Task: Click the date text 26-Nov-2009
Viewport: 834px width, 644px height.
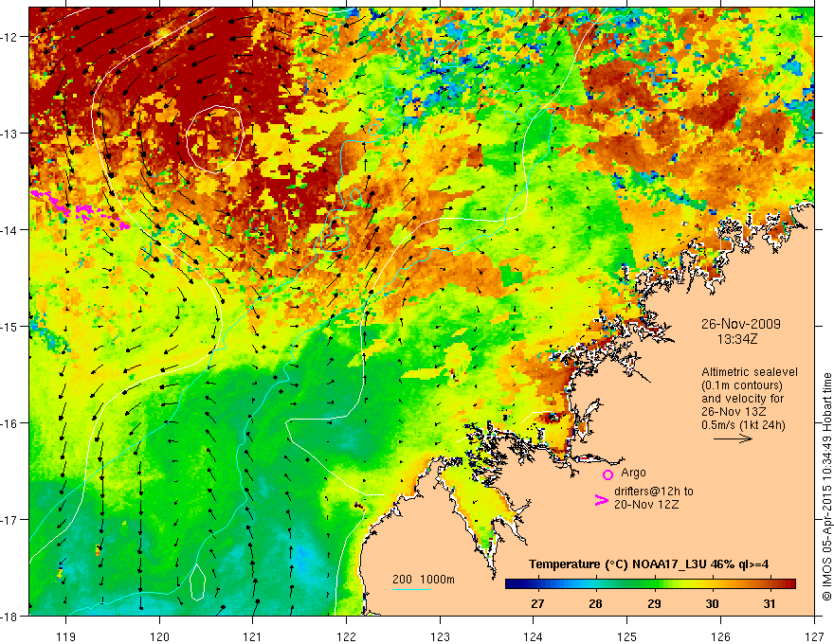Action: [x=740, y=324]
